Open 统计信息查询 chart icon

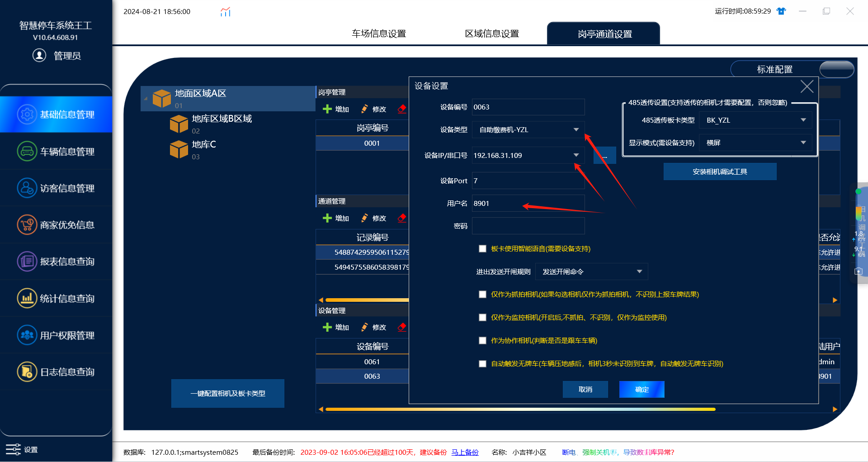click(27, 298)
